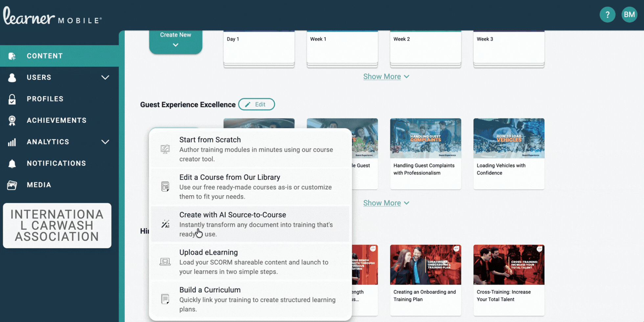The height and width of the screenshot is (322, 644).
Task: Click the Profiles lock icon
Action: [x=12, y=99]
